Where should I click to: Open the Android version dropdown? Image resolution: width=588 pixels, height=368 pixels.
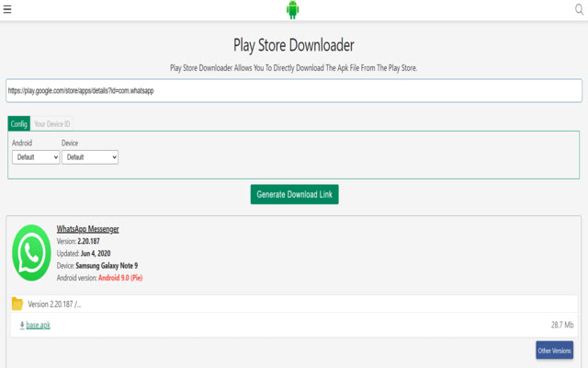coord(36,157)
